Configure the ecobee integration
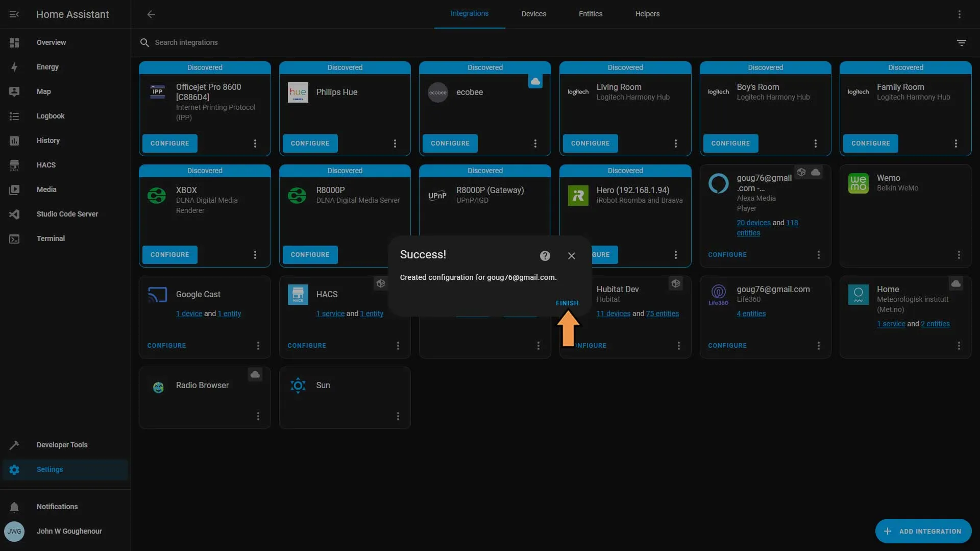The image size is (980, 551). tap(450, 143)
